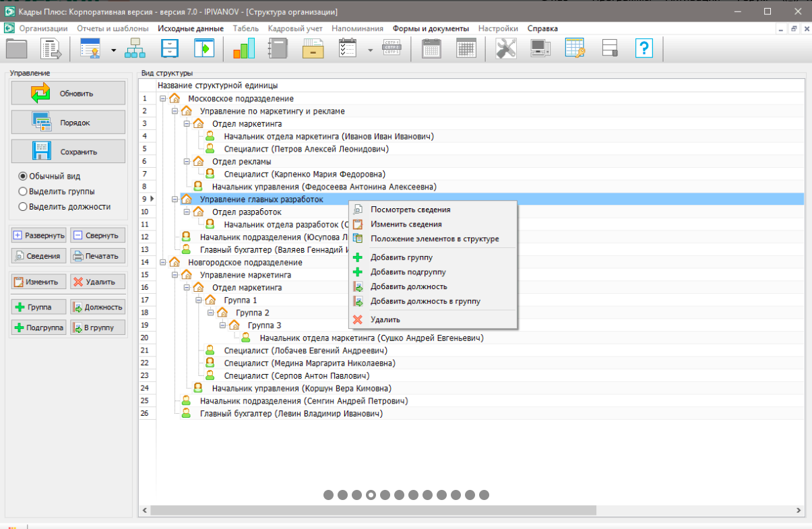Click the horizontal scrollbar thumb
Image resolution: width=812 pixels, height=529 pixels.
[373, 511]
